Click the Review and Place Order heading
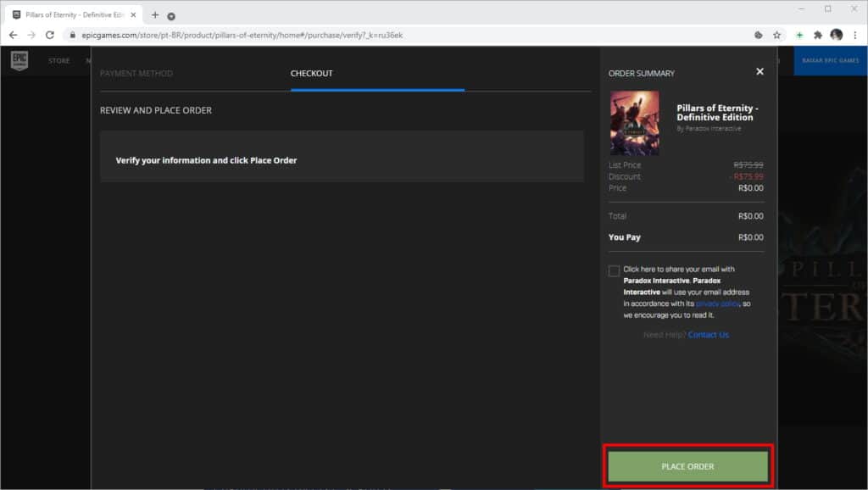 pos(156,110)
